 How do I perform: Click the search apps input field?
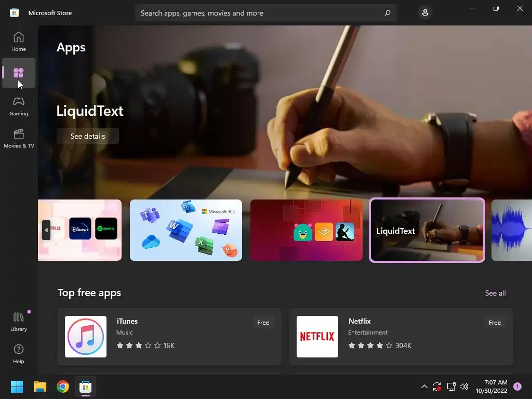click(x=265, y=13)
